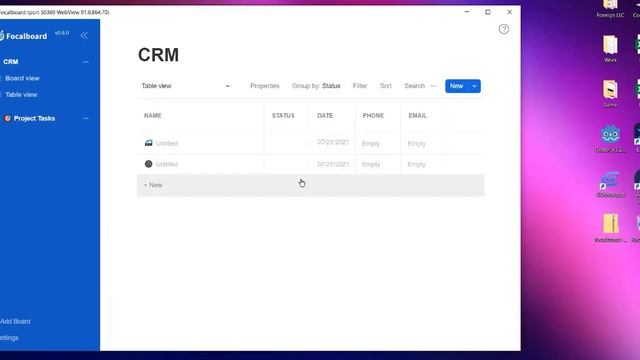Viewport: 640px width, 360px height.
Task: Open the Properties menu
Action: click(264, 86)
